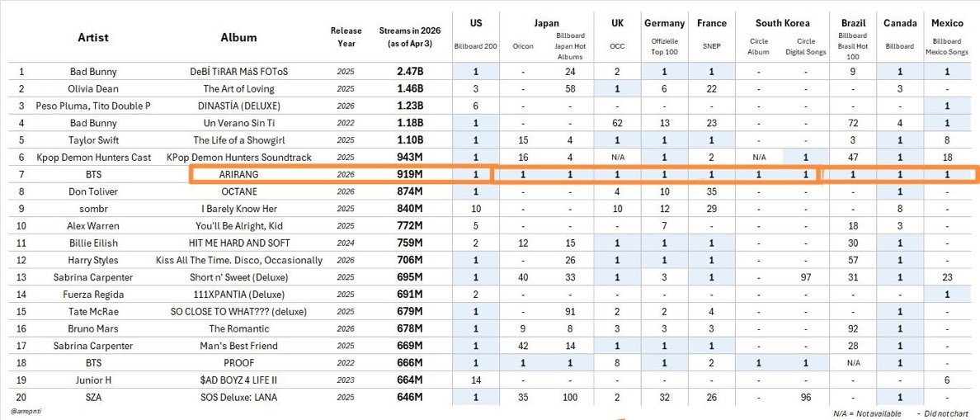This screenshot has height=420, width=980.
Task: Click the 874M streams value
Action: pos(410,191)
